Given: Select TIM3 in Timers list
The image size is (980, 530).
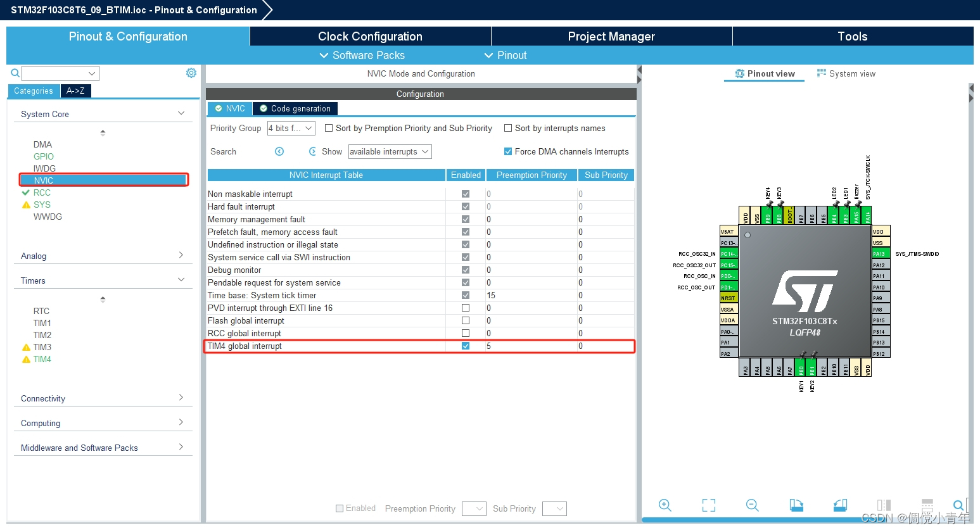Looking at the screenshot, I should (x=42, y=347).
